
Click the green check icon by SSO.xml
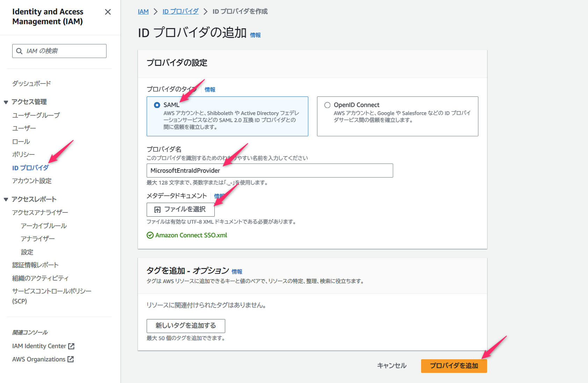click(x=150, y=235)
